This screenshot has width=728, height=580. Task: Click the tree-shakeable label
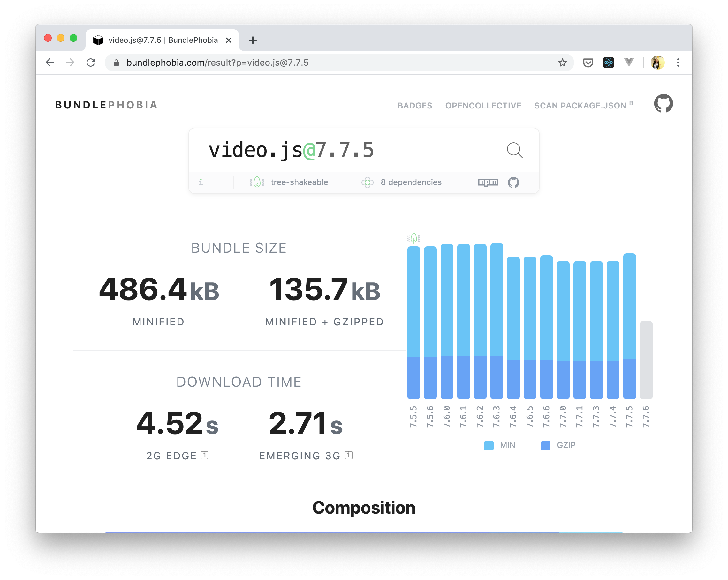coord(299,182)
